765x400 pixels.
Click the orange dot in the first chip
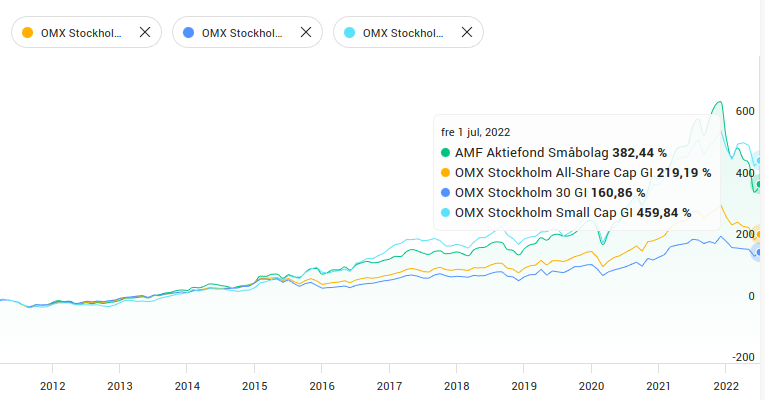click(x=28, y=33)
